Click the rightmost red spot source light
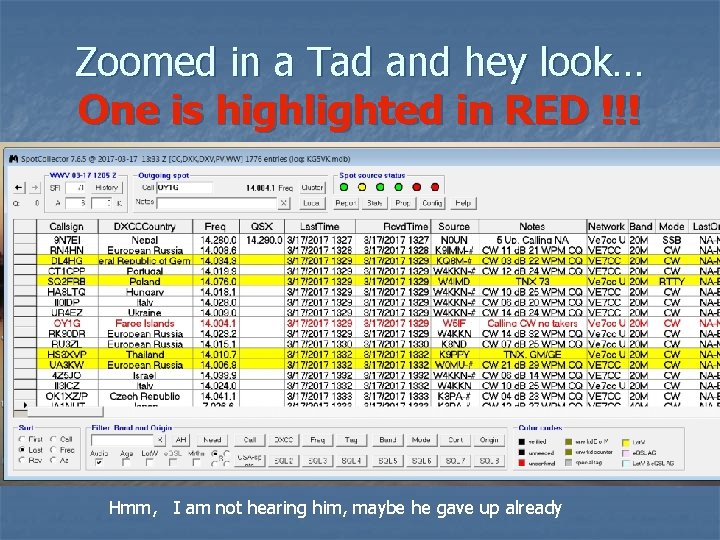720x540 pixels. coord(435,187)
